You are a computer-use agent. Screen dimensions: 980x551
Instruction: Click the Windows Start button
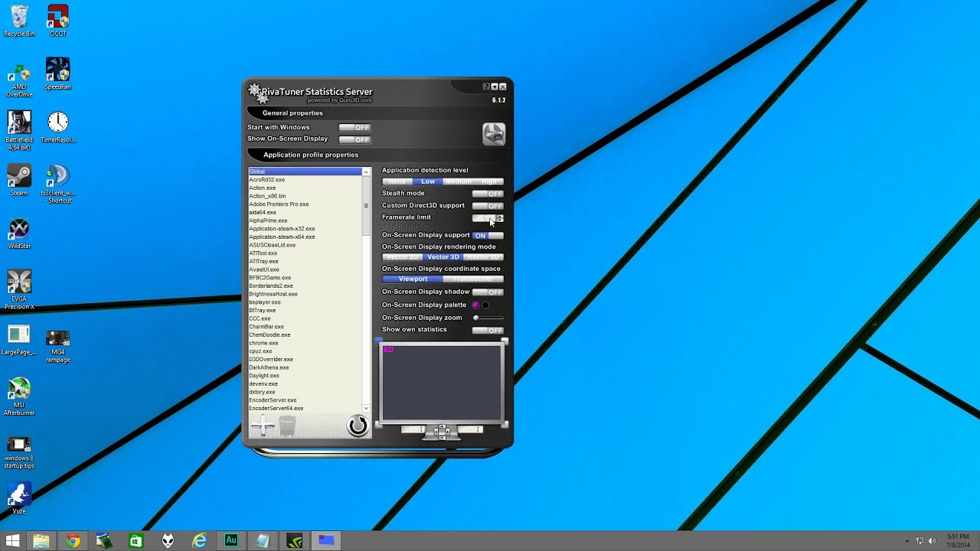(12, 541)
